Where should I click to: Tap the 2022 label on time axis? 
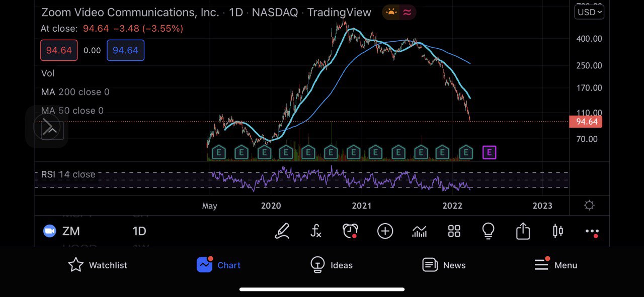(452, 206)
